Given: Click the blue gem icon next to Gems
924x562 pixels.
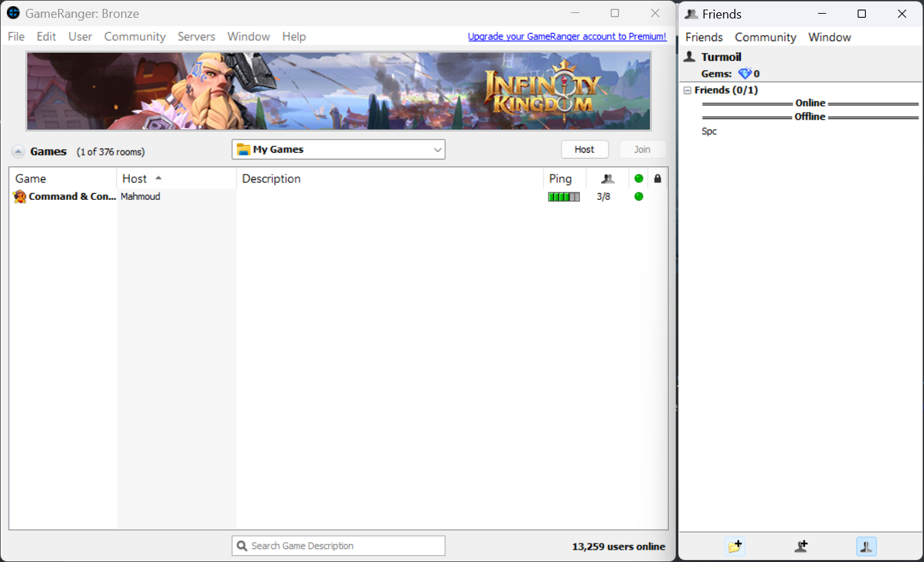Looking at the screenshot, I should click(x=744, y=74).
